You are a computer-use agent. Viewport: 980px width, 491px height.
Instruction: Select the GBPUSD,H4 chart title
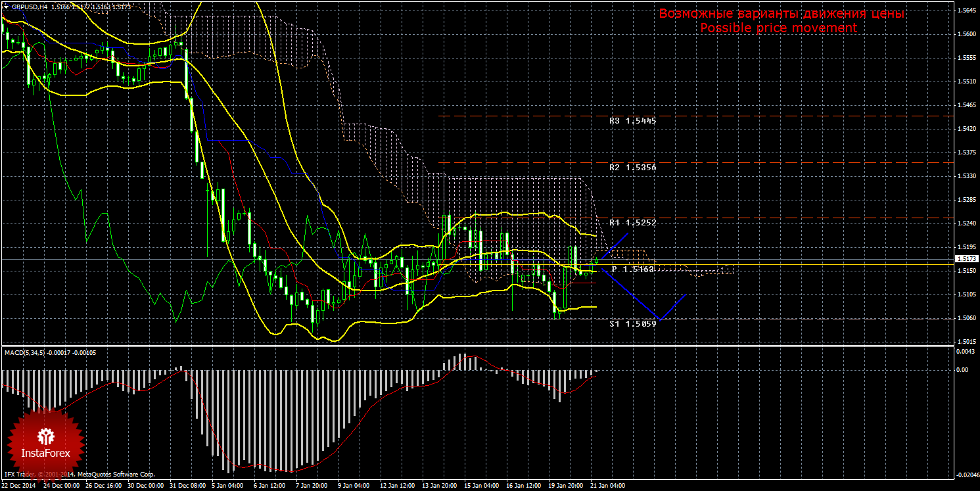pyautogui.click(x=28, y=7)
